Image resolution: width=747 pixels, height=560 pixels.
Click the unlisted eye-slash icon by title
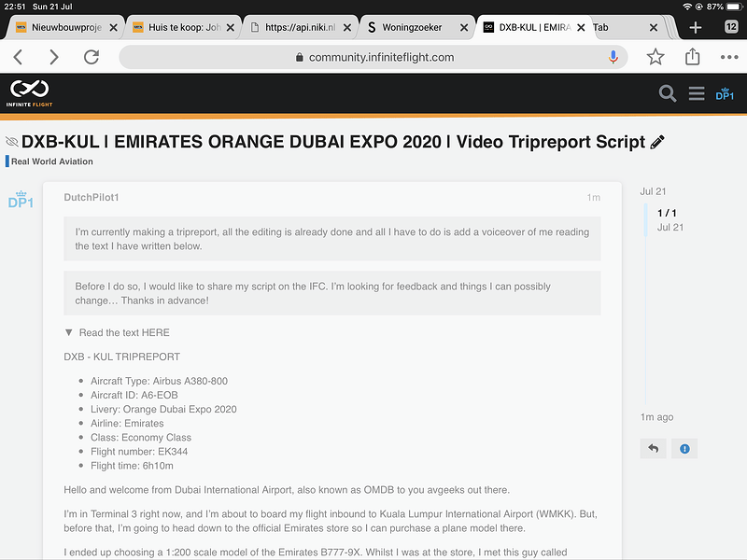coord(11,142)
